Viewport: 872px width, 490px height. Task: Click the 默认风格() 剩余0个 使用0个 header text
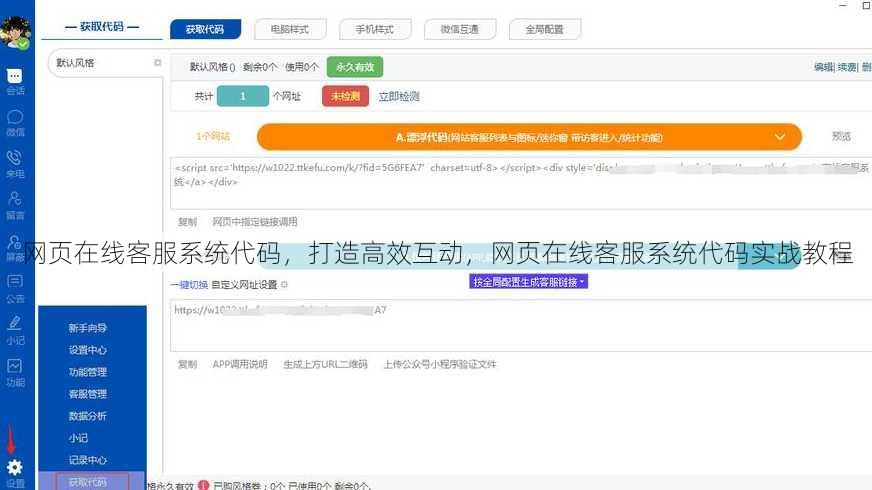tap(254, 67)
